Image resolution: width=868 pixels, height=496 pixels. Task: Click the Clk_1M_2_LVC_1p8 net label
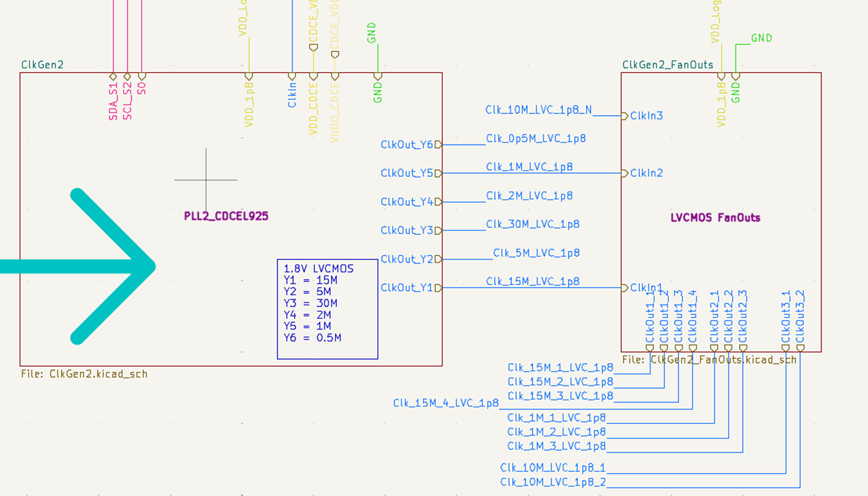coord(557,432)
